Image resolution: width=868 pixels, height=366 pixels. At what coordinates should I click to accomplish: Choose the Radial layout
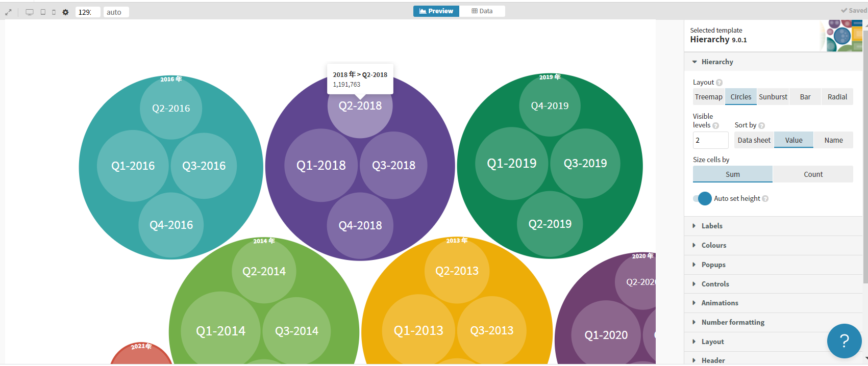pyautogui.click(x=837, y=97)
